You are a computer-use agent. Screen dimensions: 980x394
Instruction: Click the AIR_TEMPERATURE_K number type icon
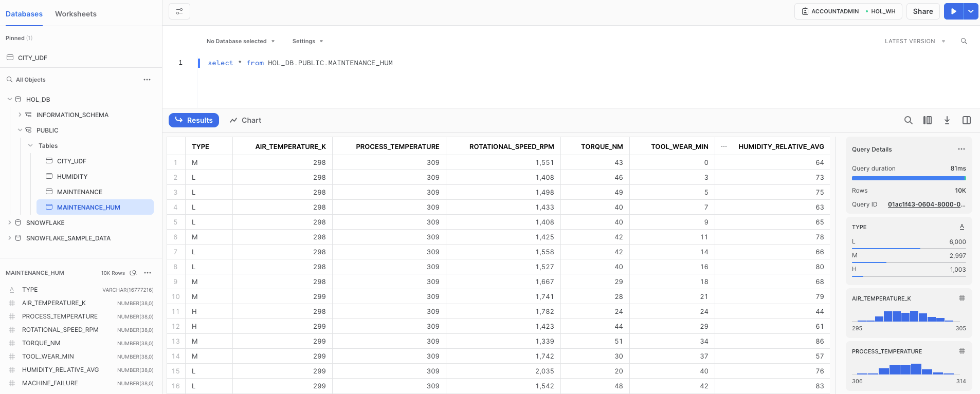[962, 298]
